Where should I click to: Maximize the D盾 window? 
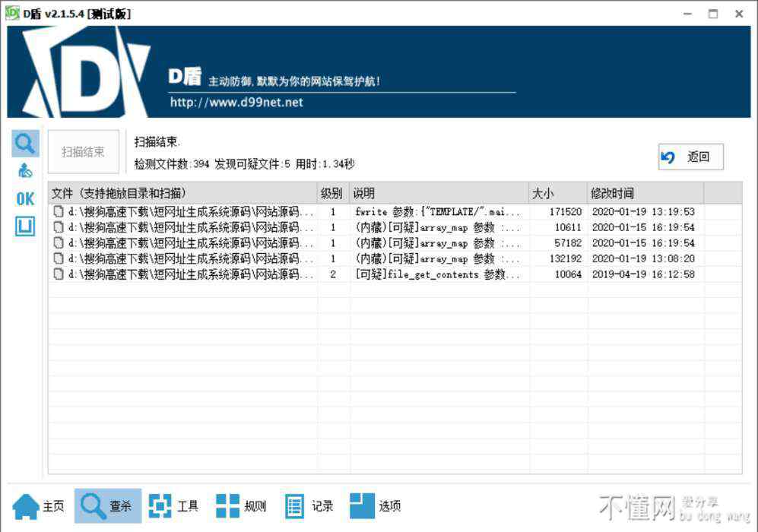pyautogui.click(x=713, y=14)
